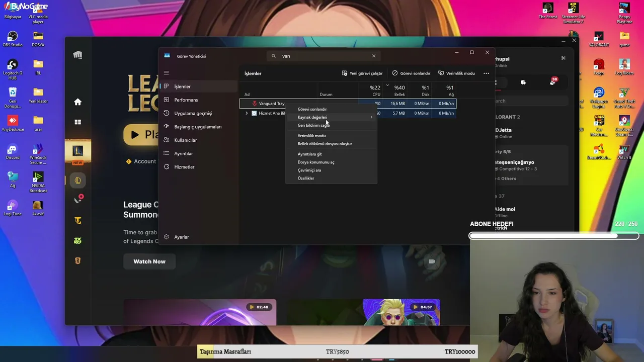Expand the Kaynak değerleri submenu arrow
Image resolution: width=644 pixels, height=362 pixels.
[x=371, y=117]
